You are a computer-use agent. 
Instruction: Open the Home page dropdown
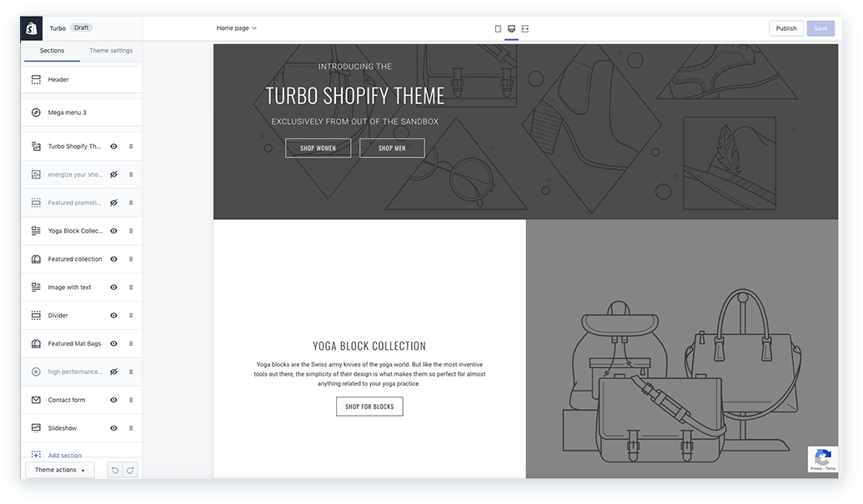click(x=237, y=28)
